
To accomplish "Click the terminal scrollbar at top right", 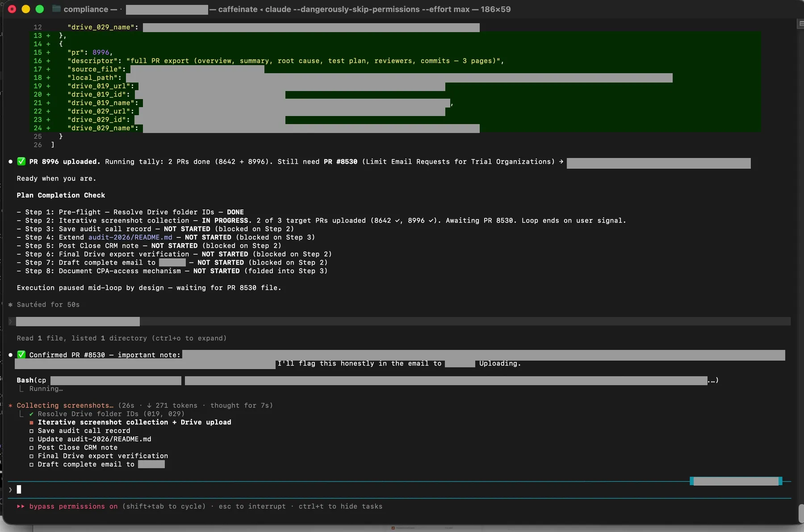I will (800, 24).
